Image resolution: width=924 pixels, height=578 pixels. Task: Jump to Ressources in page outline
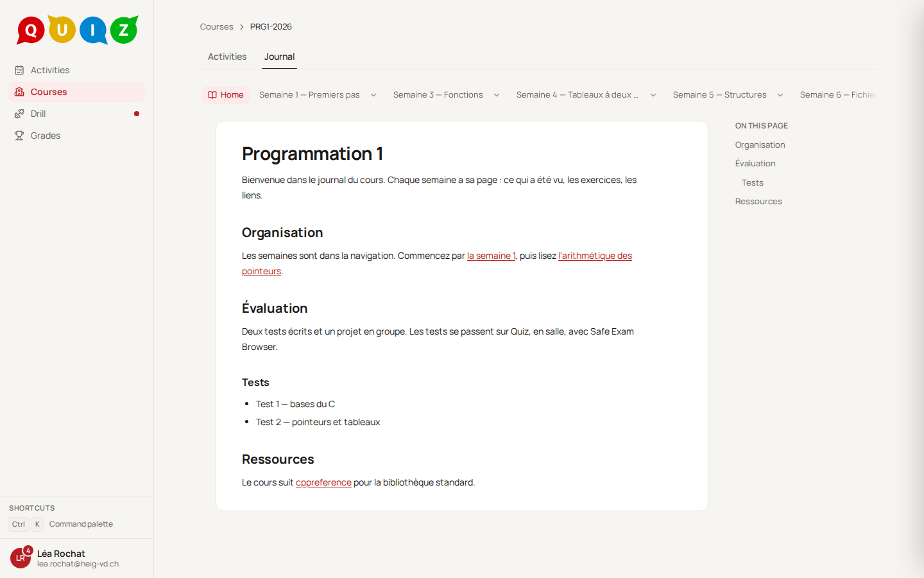click(758, 202)
